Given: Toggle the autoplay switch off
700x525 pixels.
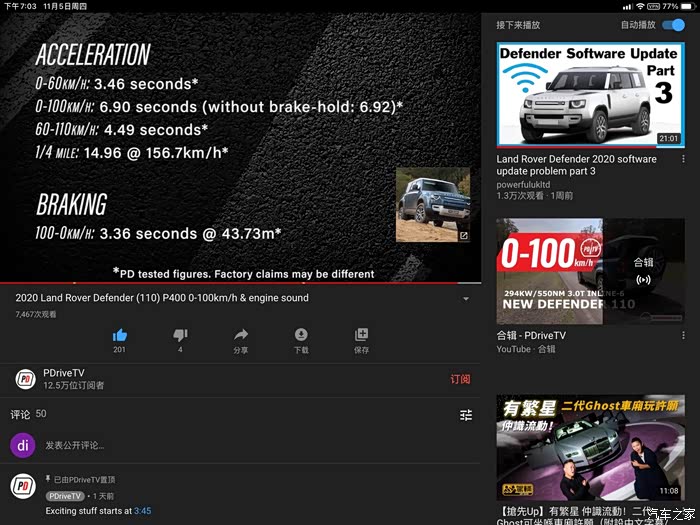Looking at the screenshot, I should click(x=673, y=25).
